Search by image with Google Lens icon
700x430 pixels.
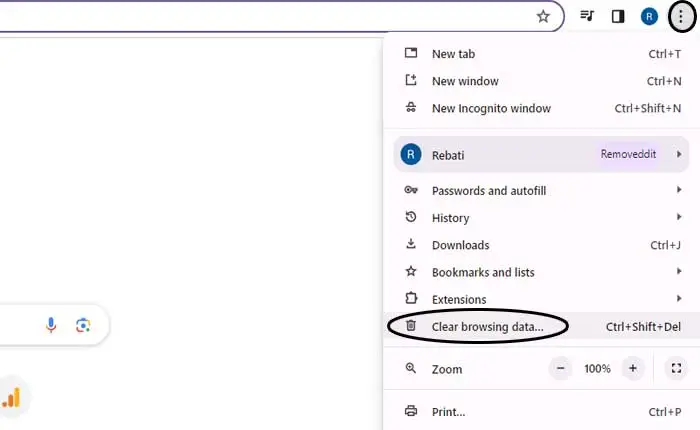(83, 325)
